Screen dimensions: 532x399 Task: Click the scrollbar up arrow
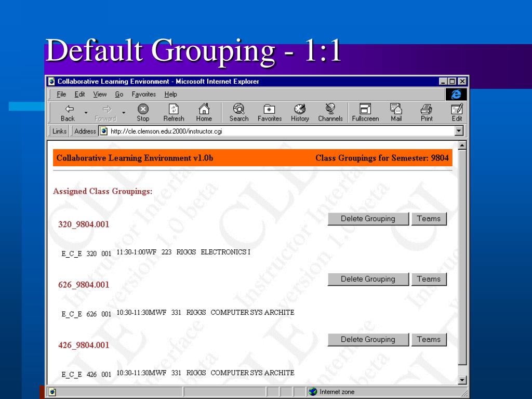pos(462,145)
